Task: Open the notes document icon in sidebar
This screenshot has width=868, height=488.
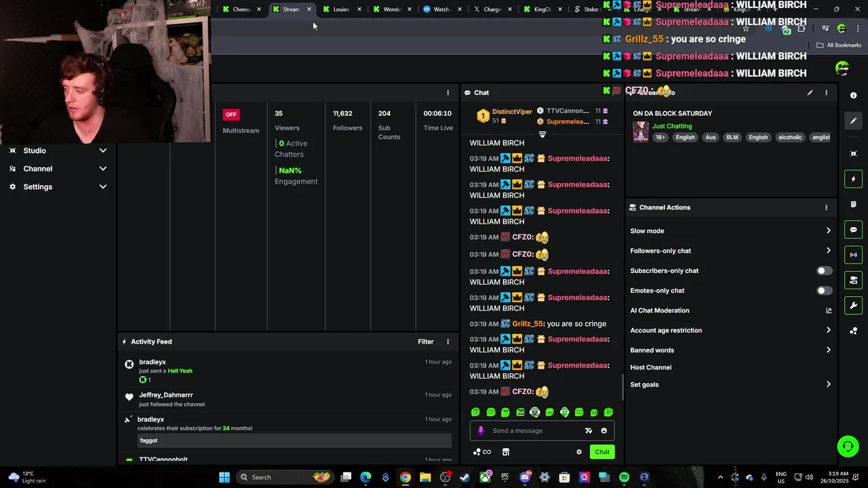Action: pyautogui.click(x=853, y=205)
